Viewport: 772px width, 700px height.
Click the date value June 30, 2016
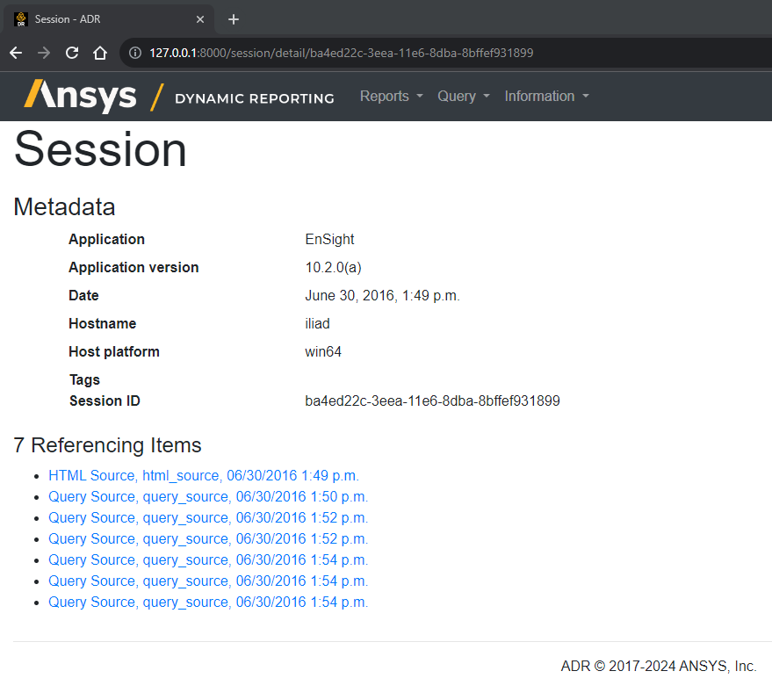pos(382,295)
